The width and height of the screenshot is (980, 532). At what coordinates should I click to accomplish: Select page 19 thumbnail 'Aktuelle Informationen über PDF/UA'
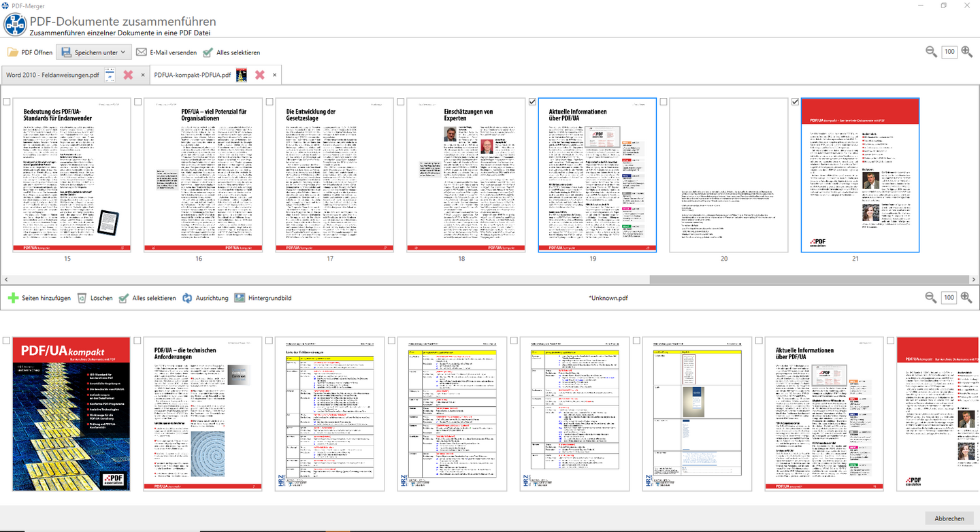click(598, 175)
